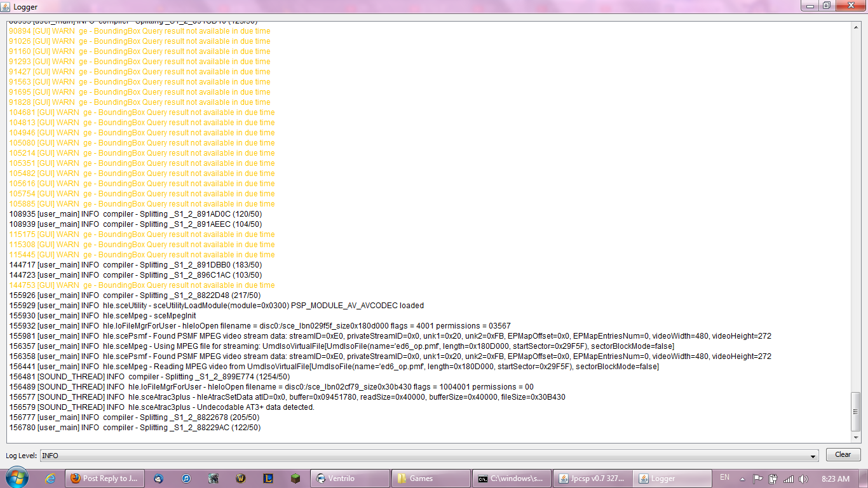Image resolution: width=868 pixels, height=488 pixels.
Task: Click log line 'Splitting _S1_2_891AEEC (104/50)'
Action: pyautogui.click(x=135, y=224)
